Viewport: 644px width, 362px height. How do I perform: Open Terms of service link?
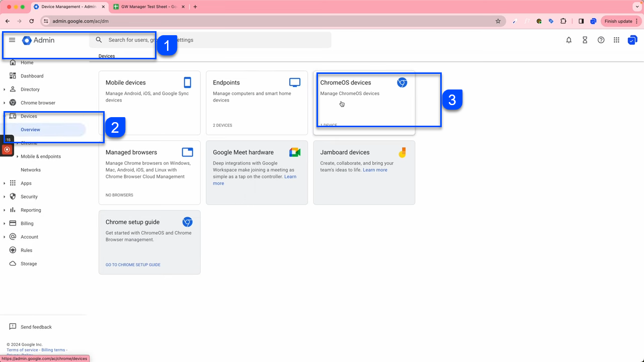click(x=22, y=350)
